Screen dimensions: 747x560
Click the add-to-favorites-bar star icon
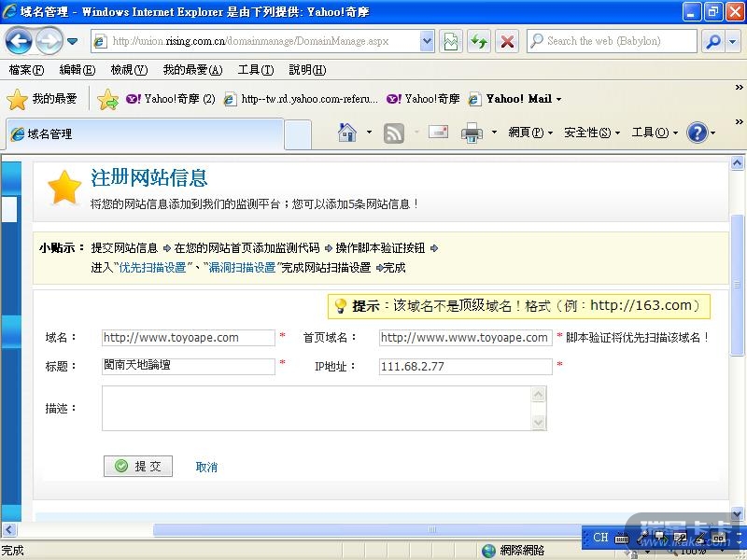pyautogui.click(x=107, y=99)
